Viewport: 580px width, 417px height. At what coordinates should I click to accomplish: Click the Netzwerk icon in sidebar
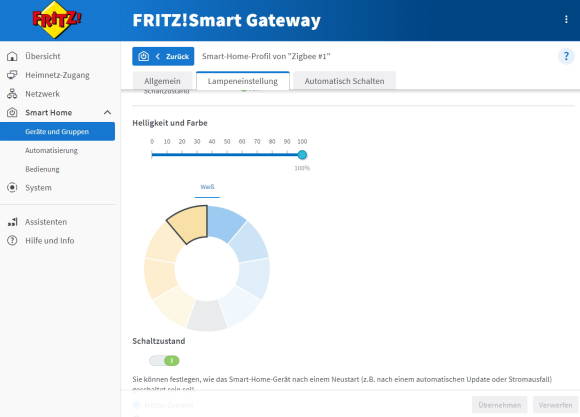12,94
